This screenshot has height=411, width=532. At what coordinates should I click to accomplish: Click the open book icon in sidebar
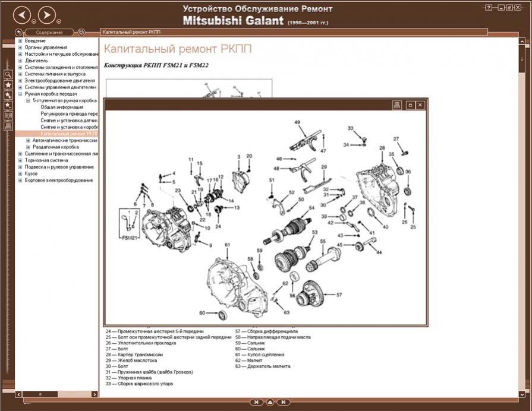pyautogui.click(x=8, y=116)
